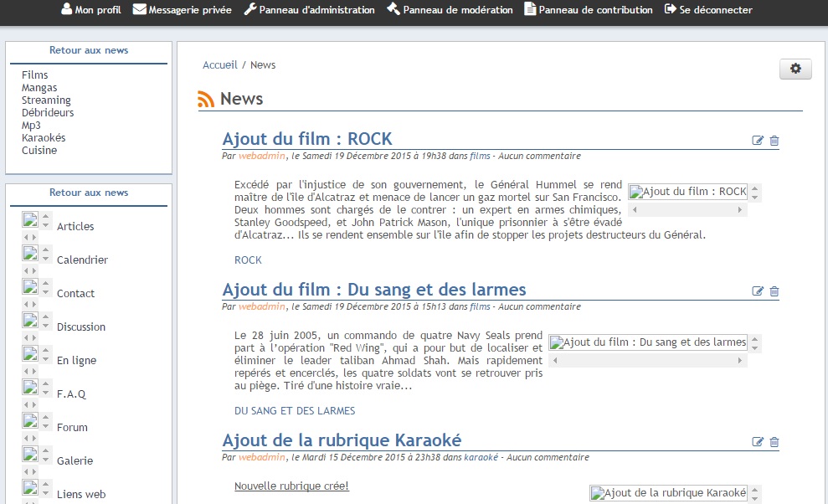Delete the ROCK news with trash icon
828x504 pixels.
tap(774, 141)
